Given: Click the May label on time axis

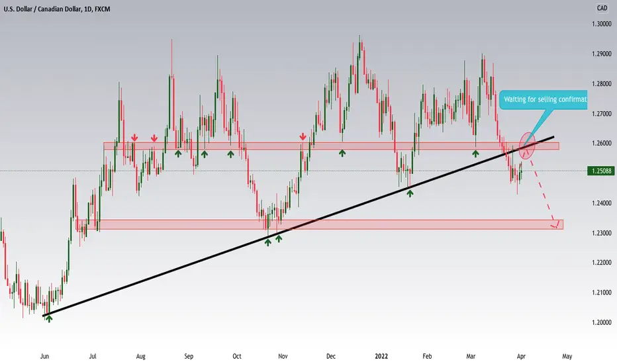Looking at the screenshot, I should point(567,356).
